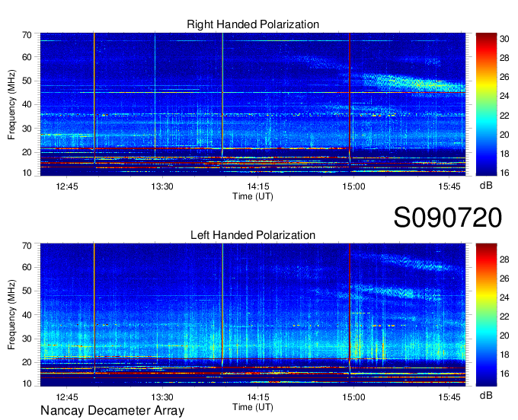
Task: Select the 13:30 tick label in bottom plot
Action: coord(162,397)
